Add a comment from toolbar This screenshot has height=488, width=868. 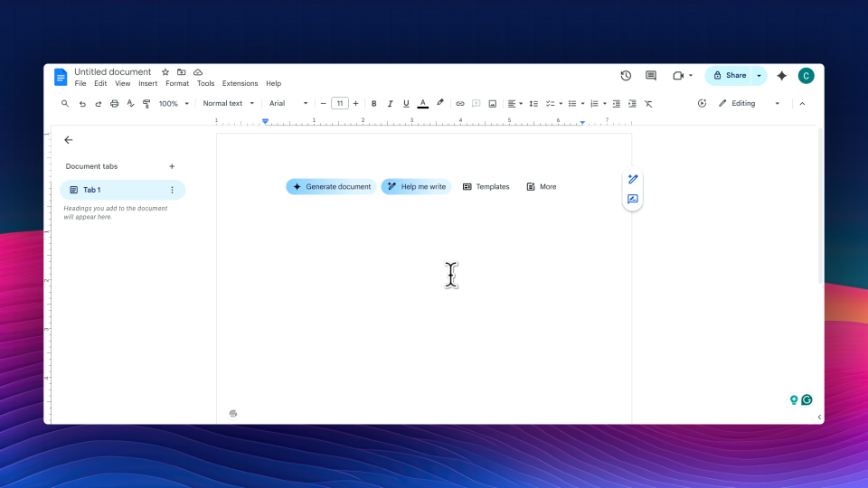click(x=476, y=103)
